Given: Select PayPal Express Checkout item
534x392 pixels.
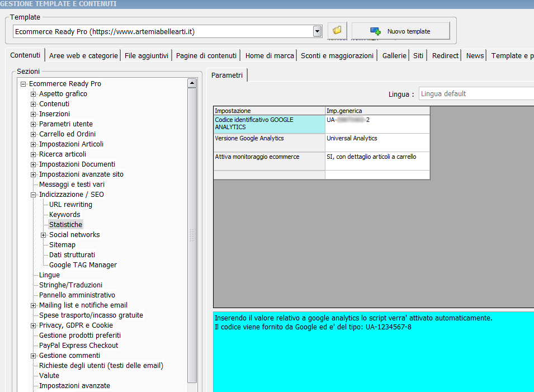Looking at the screenshot, I should tap(79, 346).
